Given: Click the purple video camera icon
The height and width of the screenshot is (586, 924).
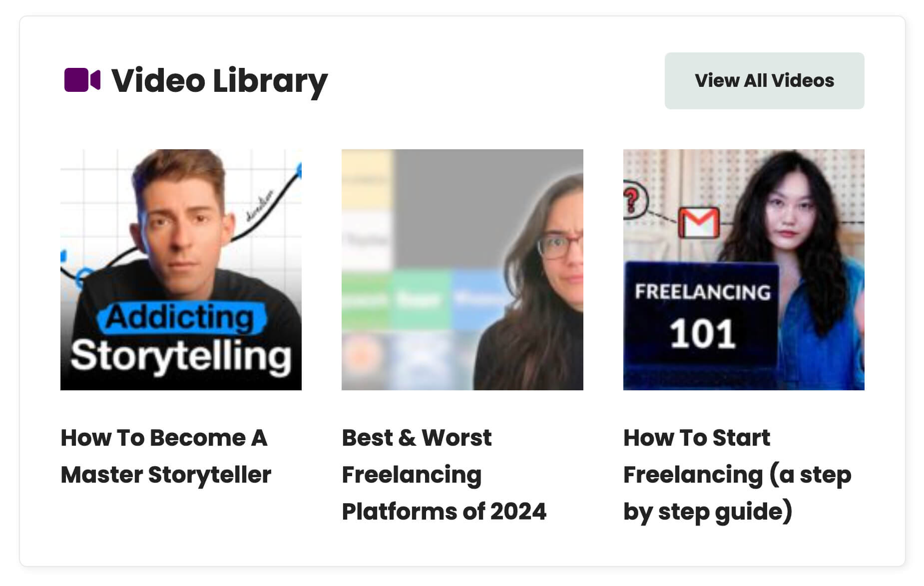Looking at the screenshot, I should click(81, 80).
